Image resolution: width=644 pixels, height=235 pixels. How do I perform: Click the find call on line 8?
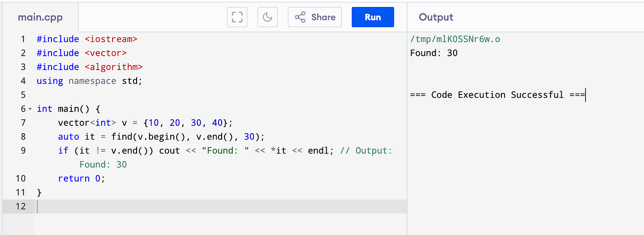pyautogui.click(x=161, y=137)
